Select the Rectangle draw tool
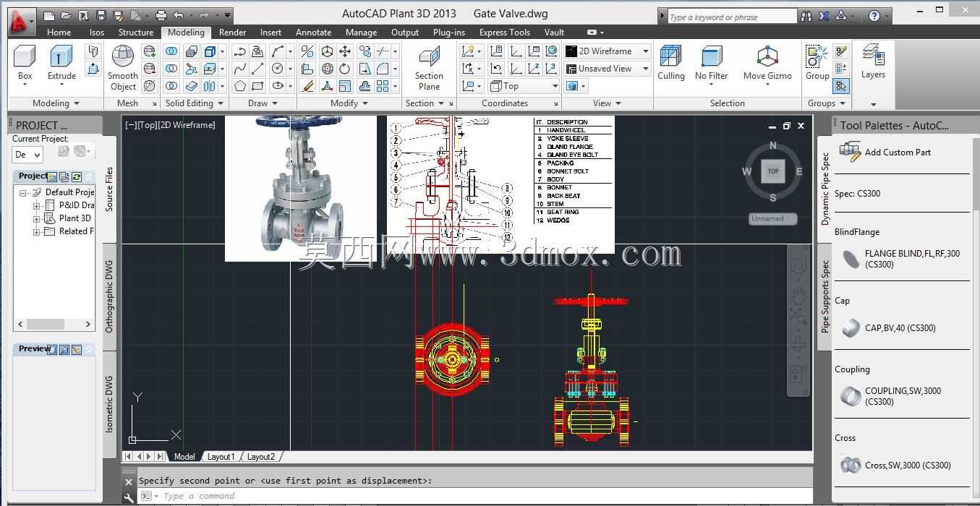The width and height of the screenshot is (980, 506). coord(257,86)
